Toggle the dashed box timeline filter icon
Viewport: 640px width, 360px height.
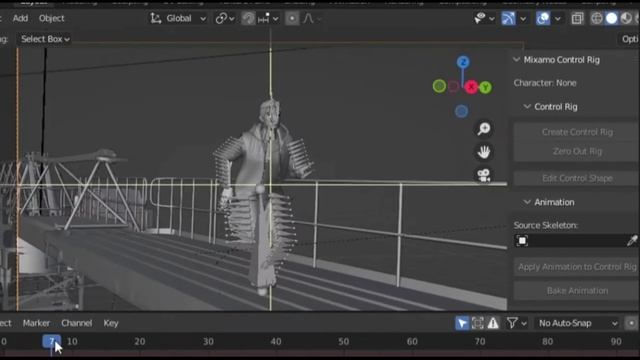[x=477, y=323]
